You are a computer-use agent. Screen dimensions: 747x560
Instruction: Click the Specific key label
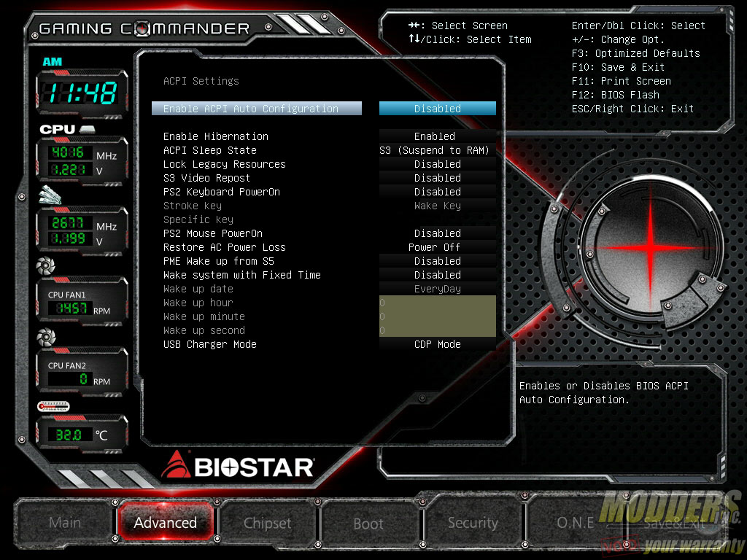coord(198,219)
